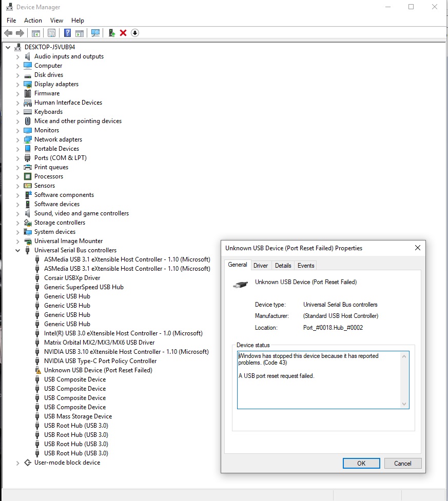
Task: Click the Back arrow in the toolbar
Action: (8, 33)
